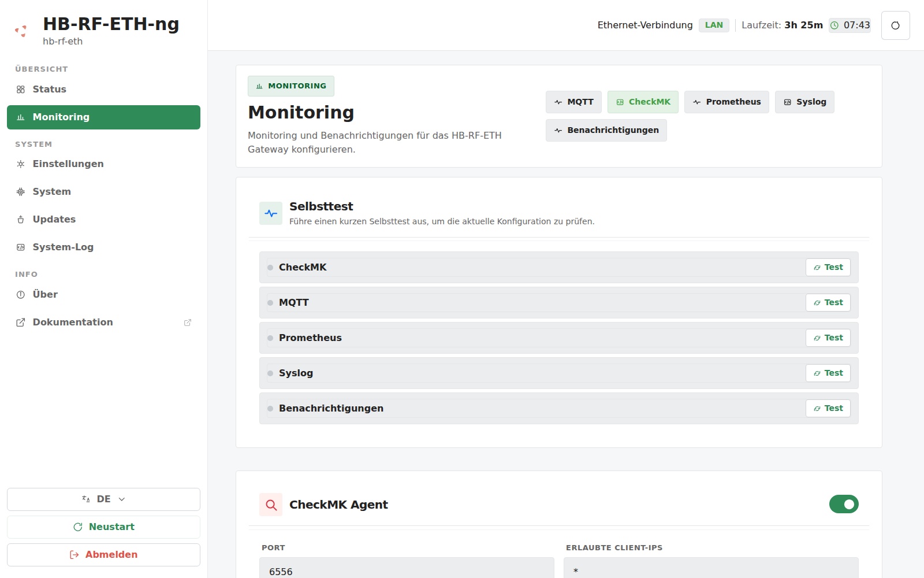Open System page in sidebar
The height and width of the screenshot is (578, 924).
click(x=103, y=192)
